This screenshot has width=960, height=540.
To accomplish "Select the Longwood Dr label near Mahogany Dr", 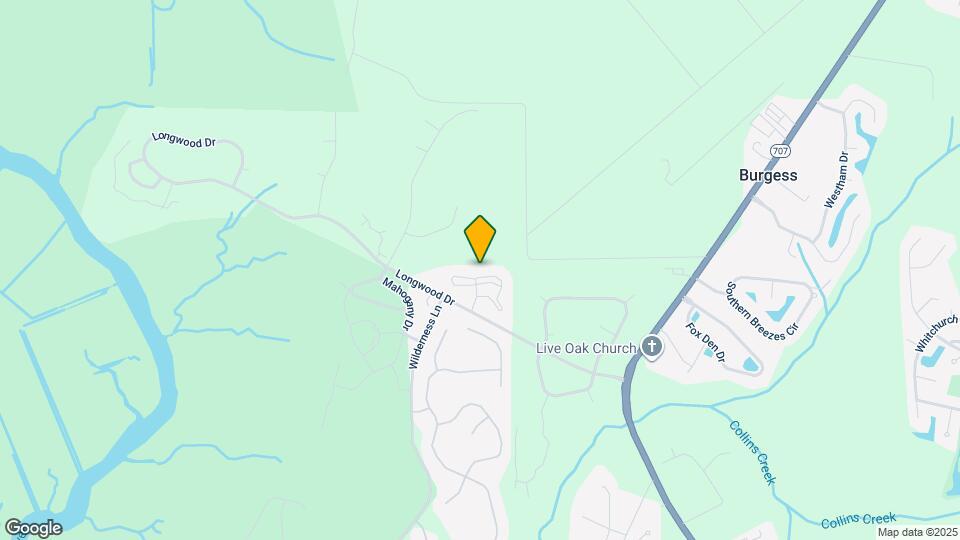I will [x=425, y=287].
